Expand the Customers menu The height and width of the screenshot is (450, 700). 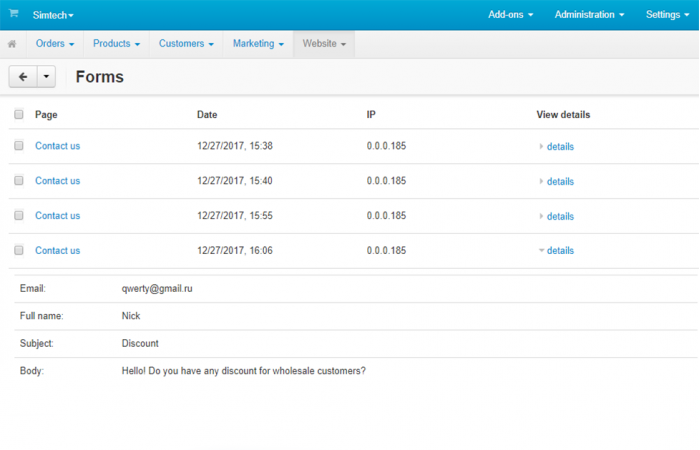pyautogui.click(x=186, y=44)
